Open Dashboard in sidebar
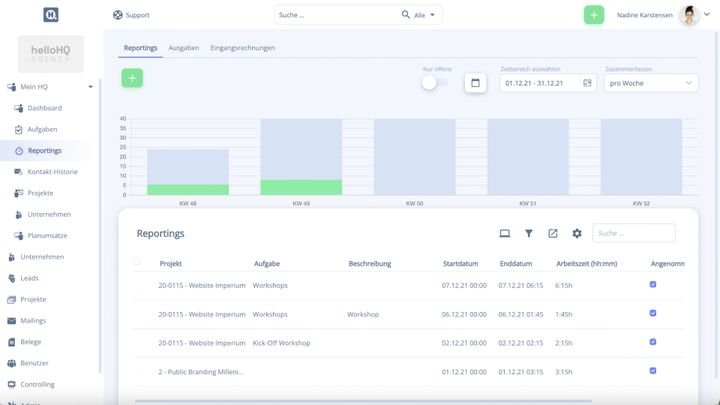 (45, 108)
